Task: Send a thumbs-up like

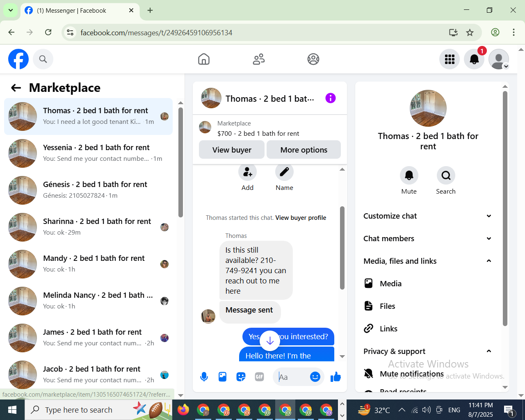Action: (x=336, y=377)
